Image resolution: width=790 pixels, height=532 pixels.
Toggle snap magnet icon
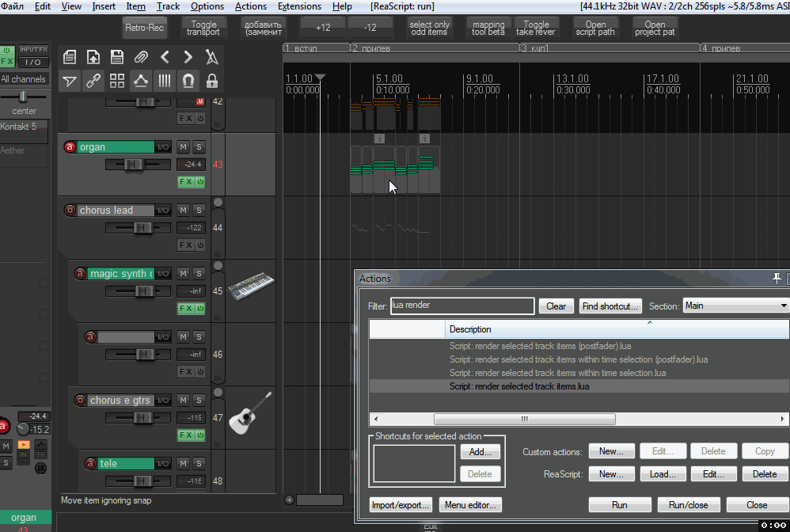(188, 80)
